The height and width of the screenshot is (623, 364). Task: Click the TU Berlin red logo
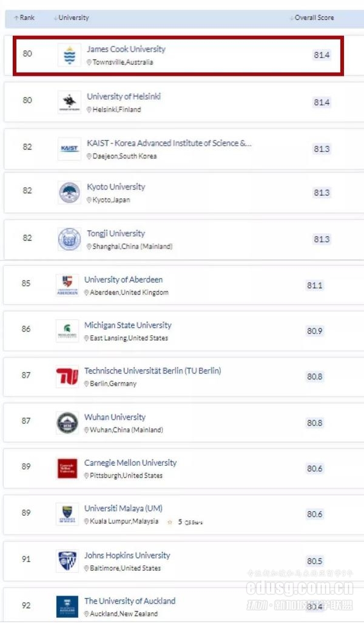click(x=67, y=376)
